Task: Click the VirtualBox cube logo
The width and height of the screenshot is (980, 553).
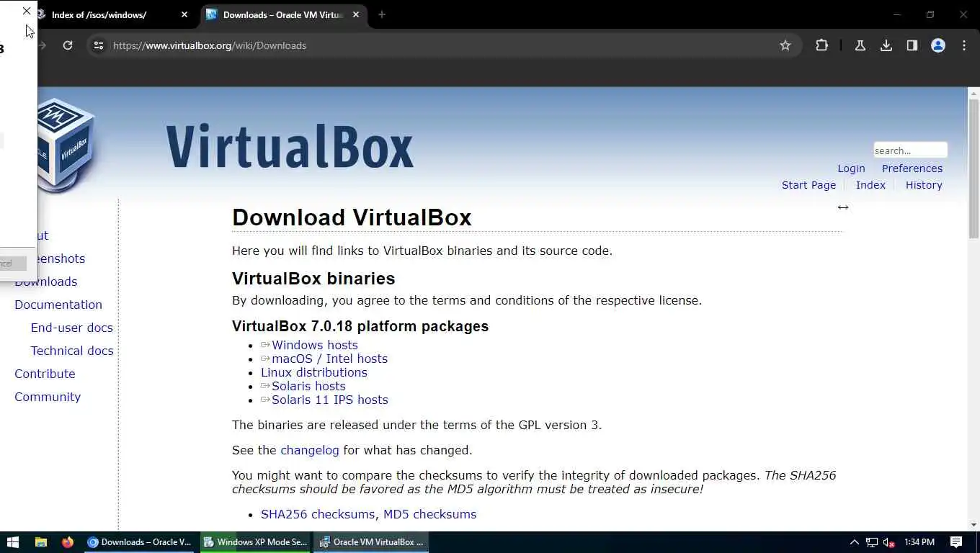Action: pos(66,144)
